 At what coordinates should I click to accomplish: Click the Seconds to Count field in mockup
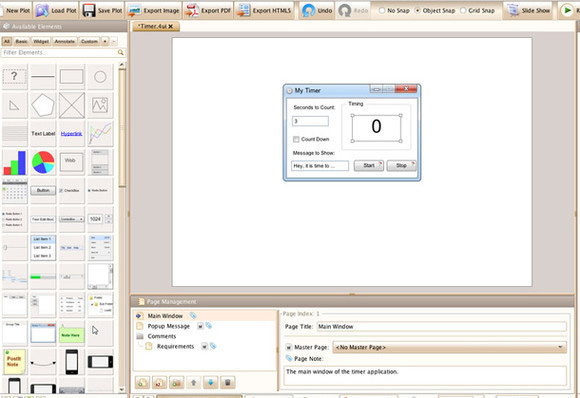click(310, 121)
